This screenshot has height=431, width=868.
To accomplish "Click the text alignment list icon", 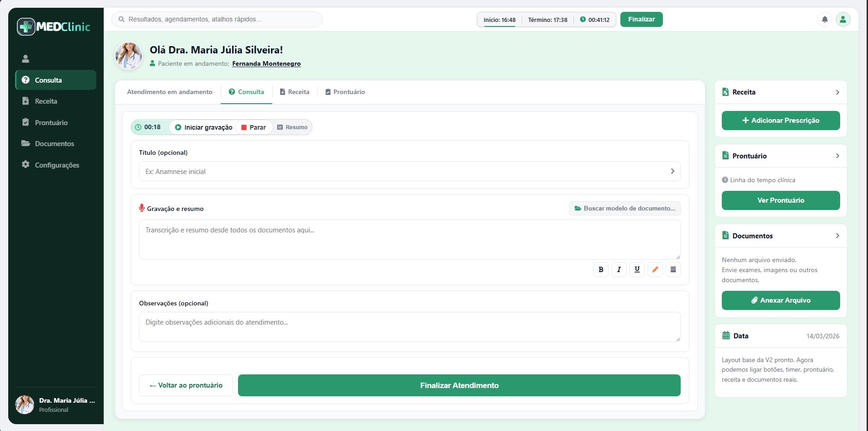I will click(673, 270).
